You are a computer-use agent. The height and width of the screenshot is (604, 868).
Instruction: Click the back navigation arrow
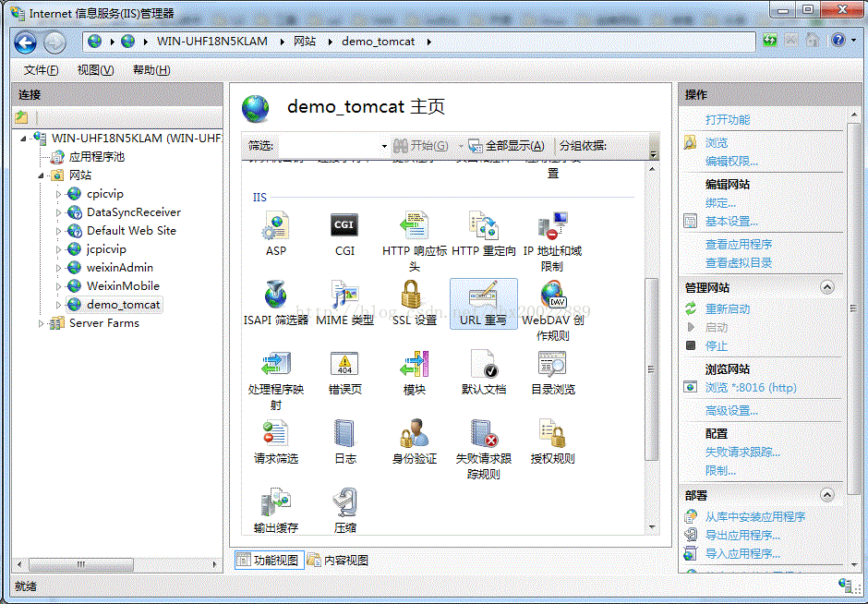[26, 42]
